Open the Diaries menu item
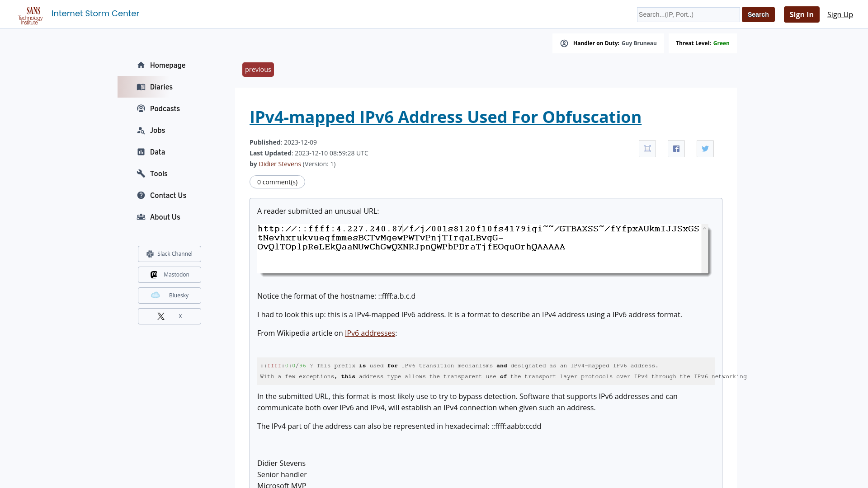Image resolution: width=868 pixels, height=488 pixels. click(x=161, y=86)
